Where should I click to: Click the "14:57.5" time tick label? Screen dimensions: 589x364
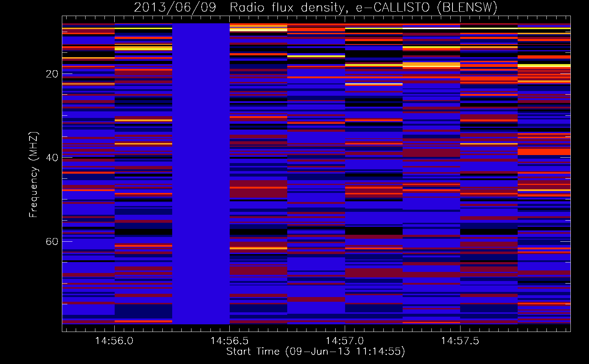coord(460,341)
